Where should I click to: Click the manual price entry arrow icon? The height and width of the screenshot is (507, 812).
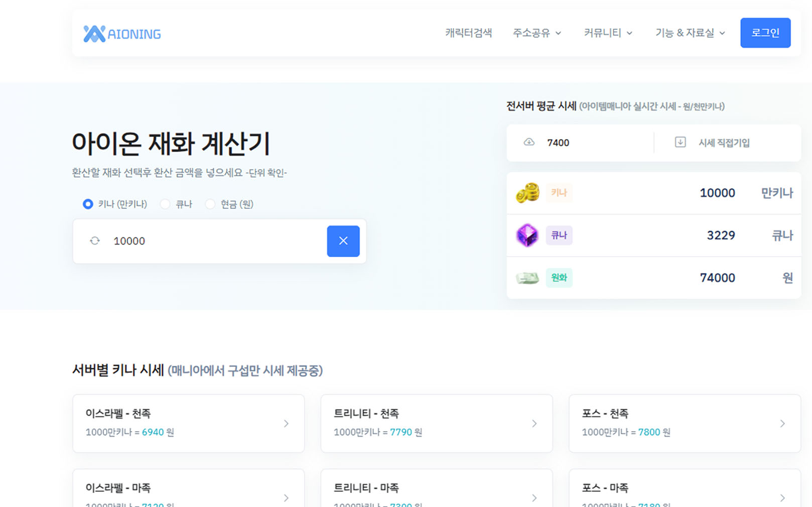point(680,143)
